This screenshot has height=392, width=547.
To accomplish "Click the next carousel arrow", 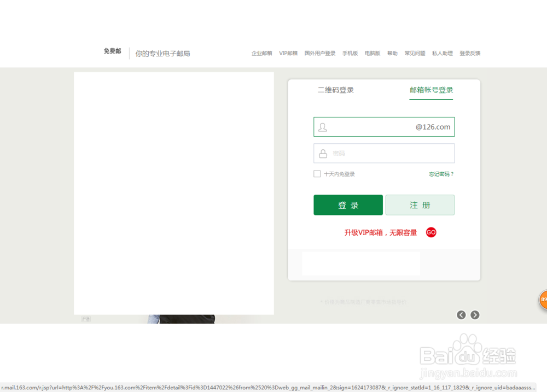I will (474, 315).
